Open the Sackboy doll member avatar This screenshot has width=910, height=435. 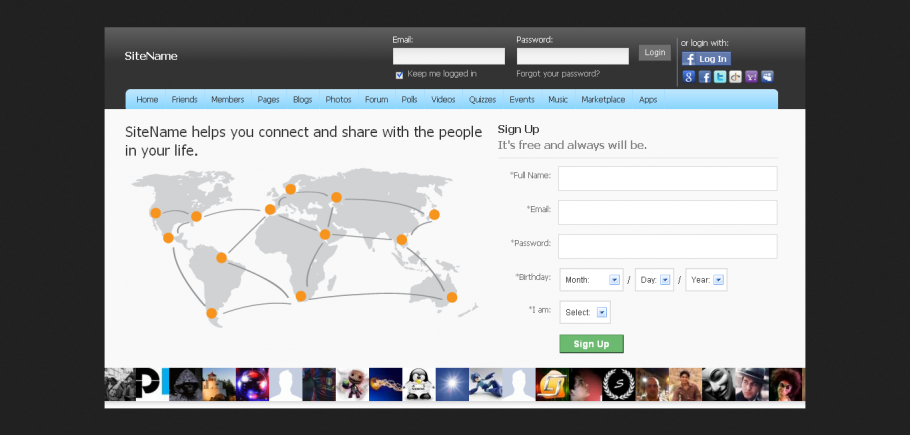coord(352,385)
